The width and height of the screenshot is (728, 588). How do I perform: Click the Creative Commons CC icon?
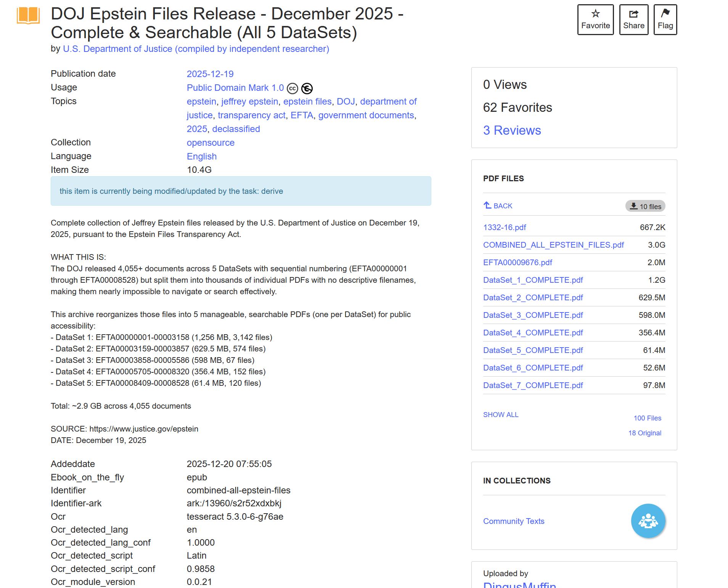(292, 89)
